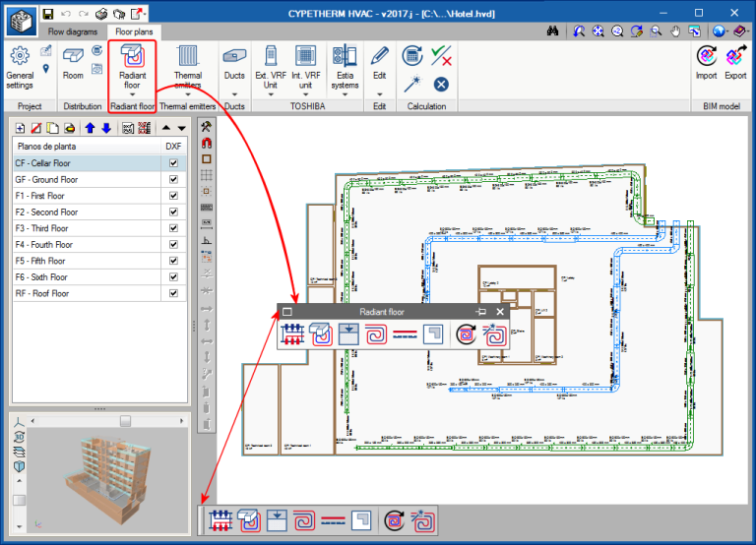Expand the Edit dropdown arrow
Screen dimensions: 756x545
click(x=379, y=94)
